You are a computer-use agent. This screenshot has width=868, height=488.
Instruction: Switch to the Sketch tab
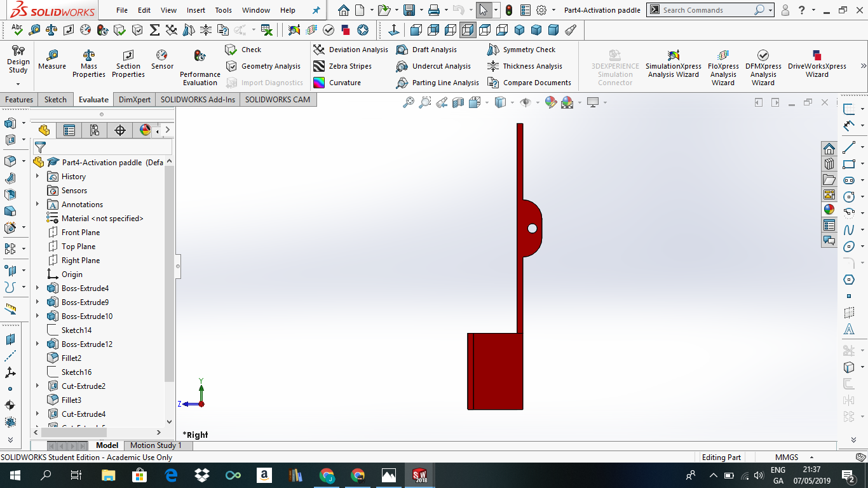click(x=55, y=99)
